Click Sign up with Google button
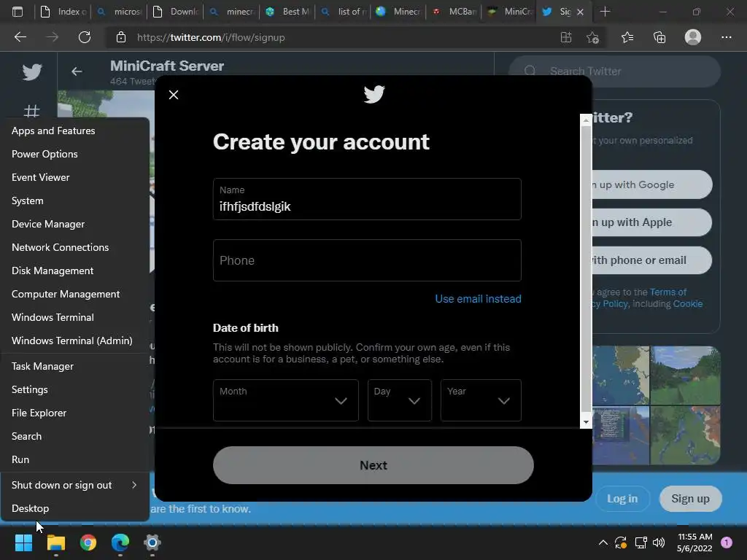This screenshot has width=747, height=560. click(x=651, y=184)
